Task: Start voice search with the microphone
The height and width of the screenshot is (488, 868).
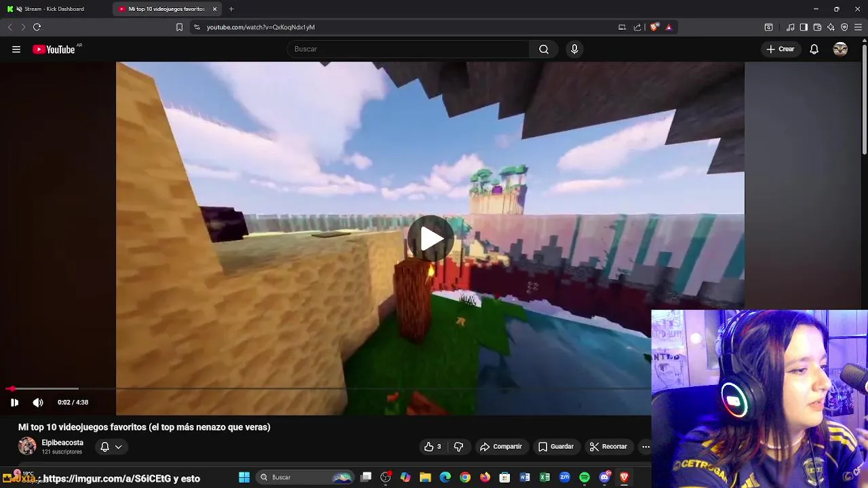Action: point(574,49)
